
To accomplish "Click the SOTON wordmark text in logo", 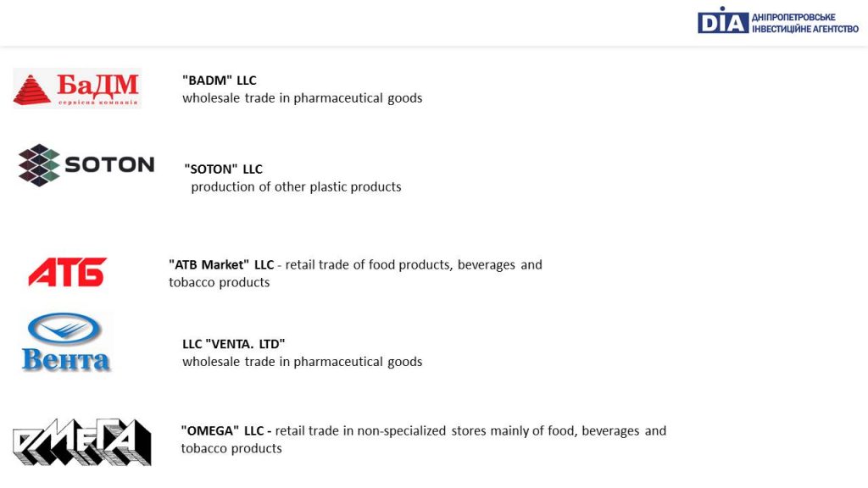I will (x=109, y=164).
